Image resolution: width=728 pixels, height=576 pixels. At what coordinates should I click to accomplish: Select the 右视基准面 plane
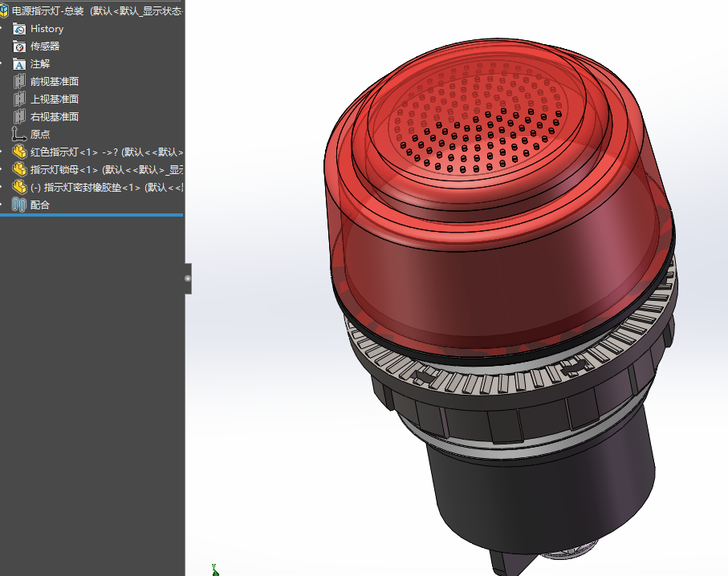[x=55, y=117]
